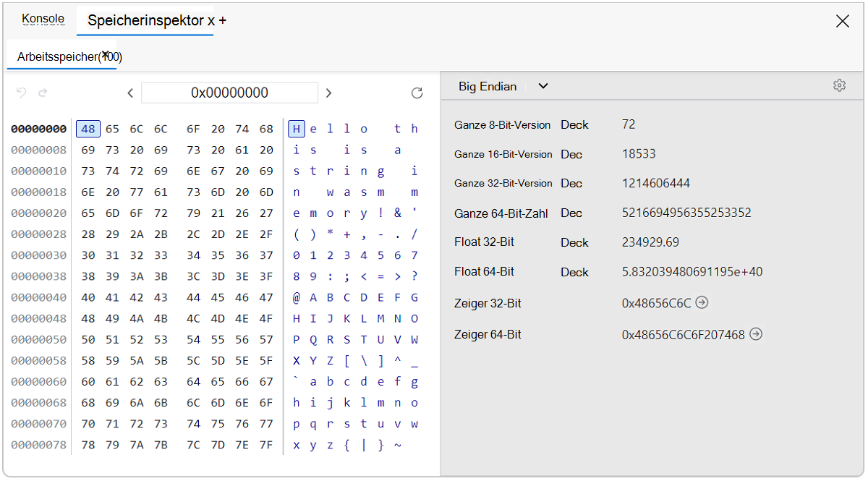This screenshot has width=868, height=481.
Task: Close the Arbeitsspeicher(100) tab
Action: pos(106,54)
